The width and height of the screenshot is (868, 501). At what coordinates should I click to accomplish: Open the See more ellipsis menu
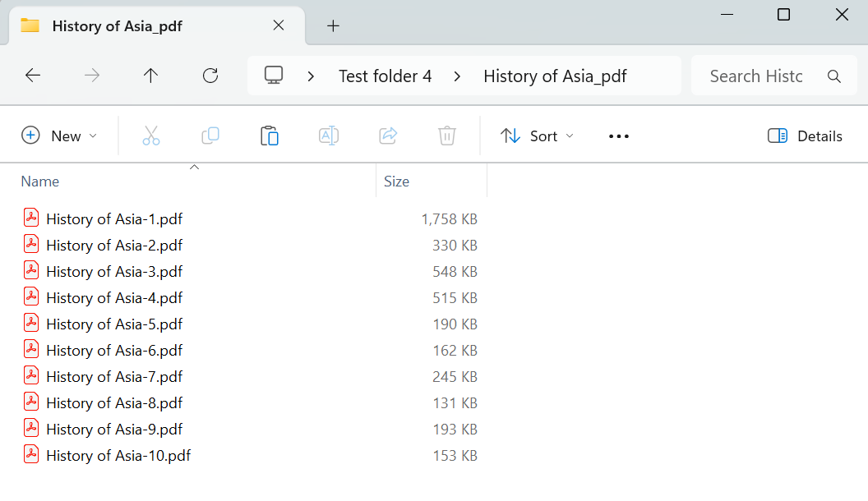pos(618,136)
